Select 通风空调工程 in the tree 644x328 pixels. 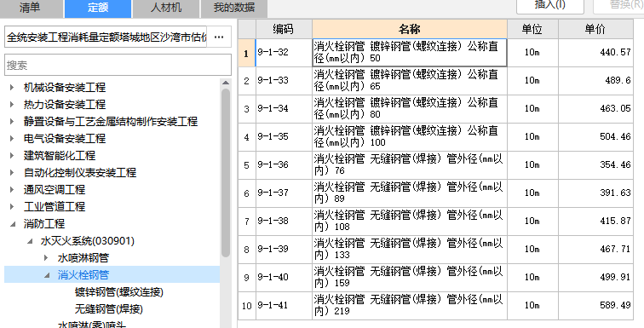tap(55, 190)
